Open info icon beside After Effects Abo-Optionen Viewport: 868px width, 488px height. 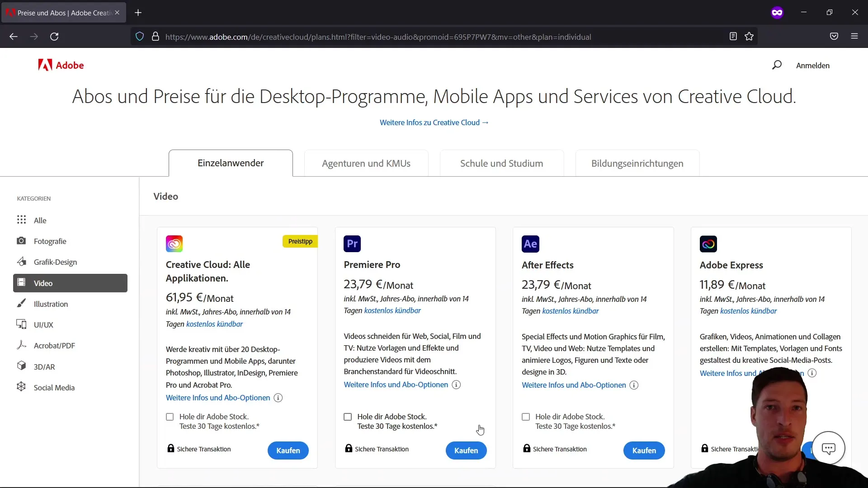[634, 385]
